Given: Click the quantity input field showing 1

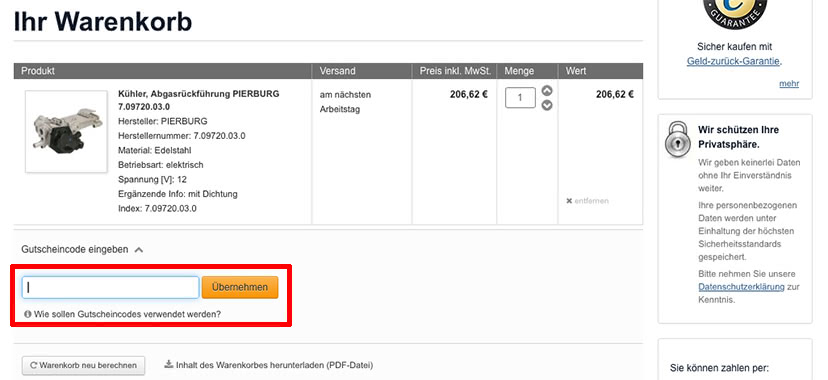Looking at the screenshot, I should tap(520, 98).
